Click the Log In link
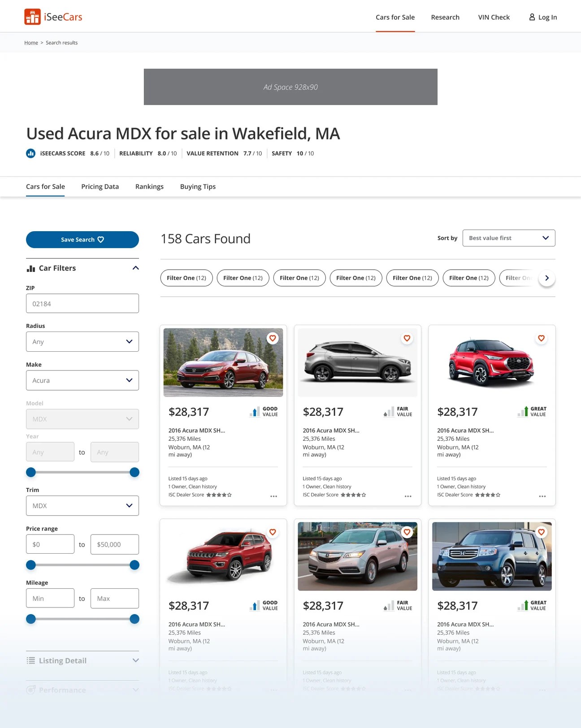This screenshot has height=728, width=581. pos(543,17)
